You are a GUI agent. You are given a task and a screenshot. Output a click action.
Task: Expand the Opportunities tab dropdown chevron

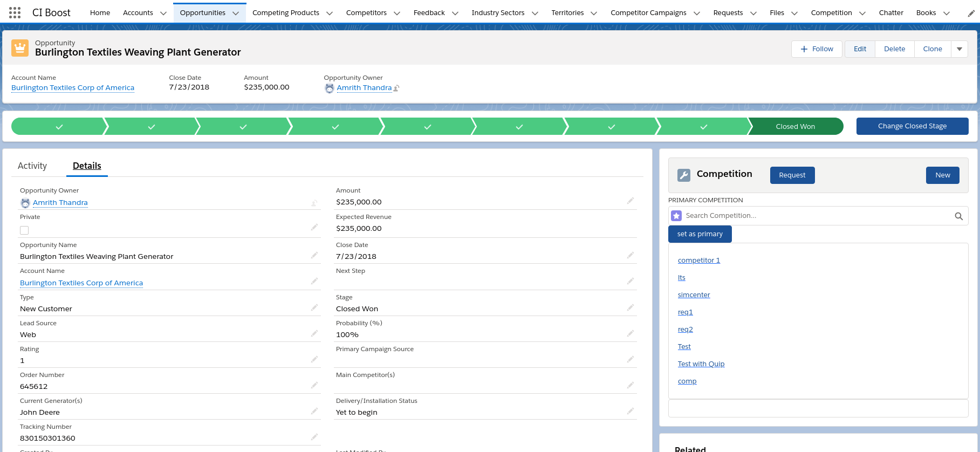pyautogui.click(x=236, y=13)
